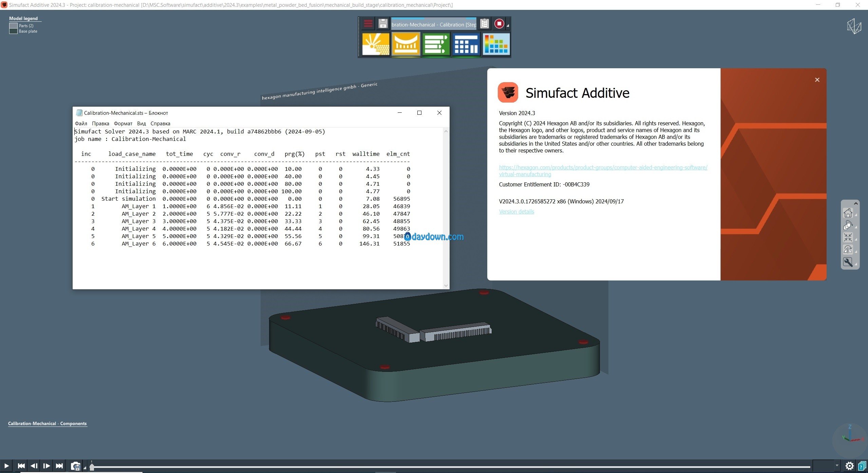The width and height of the screenshot is (868, 473).
Task: Close the Simufact Additive About dialog
Action: [817, 80]
